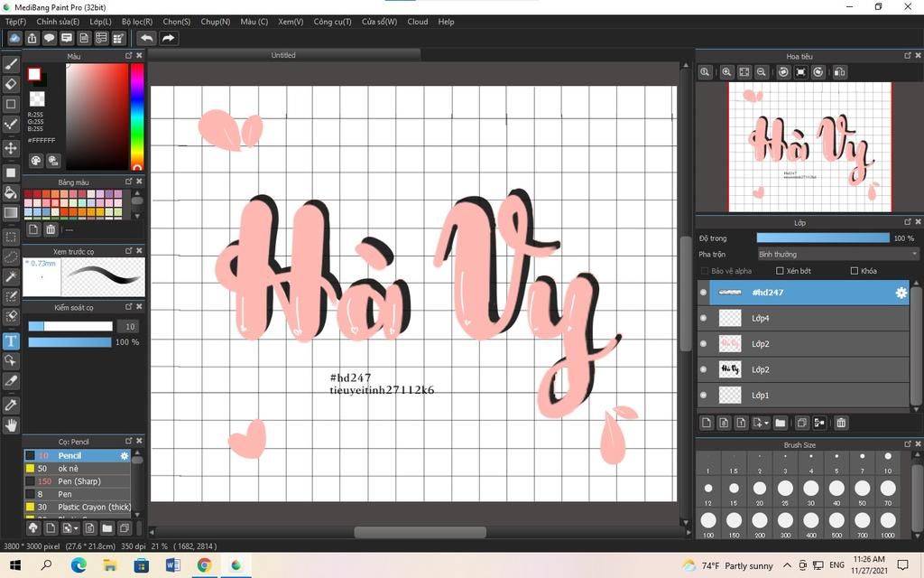Click the horizontal canvas scrollbar

point(420,532)
